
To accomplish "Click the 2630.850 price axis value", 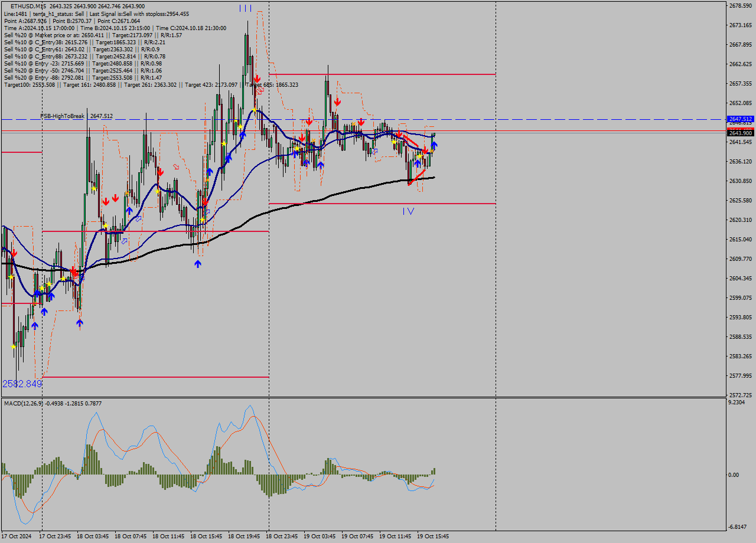I will pyautogui.click(x=741, y=181).
